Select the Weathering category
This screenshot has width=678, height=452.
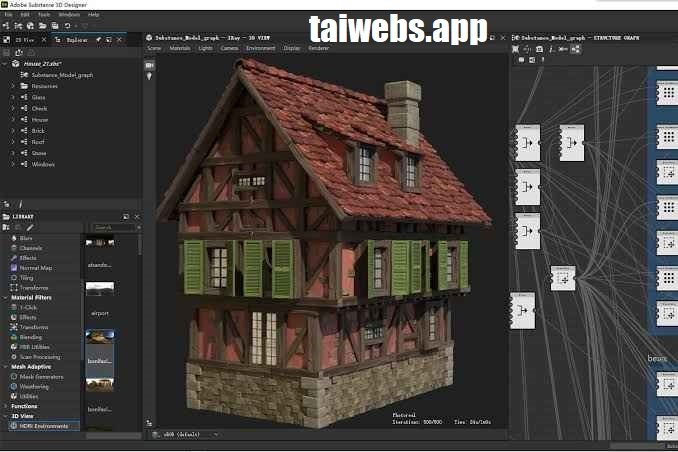coord(34,387)
